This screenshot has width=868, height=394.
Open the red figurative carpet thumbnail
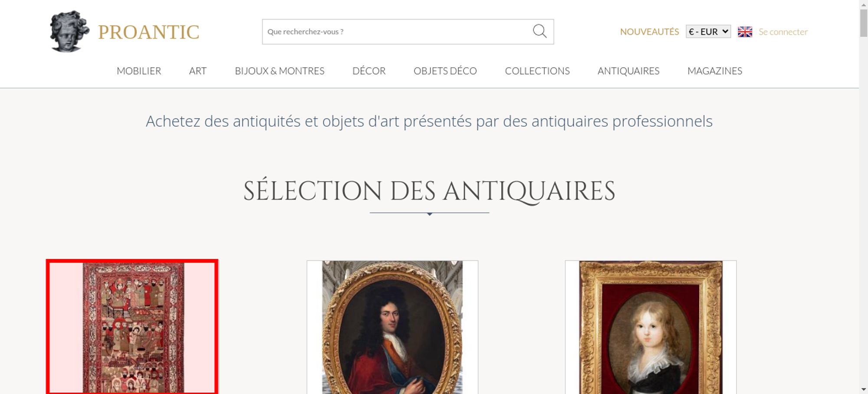tap(132, 327)
